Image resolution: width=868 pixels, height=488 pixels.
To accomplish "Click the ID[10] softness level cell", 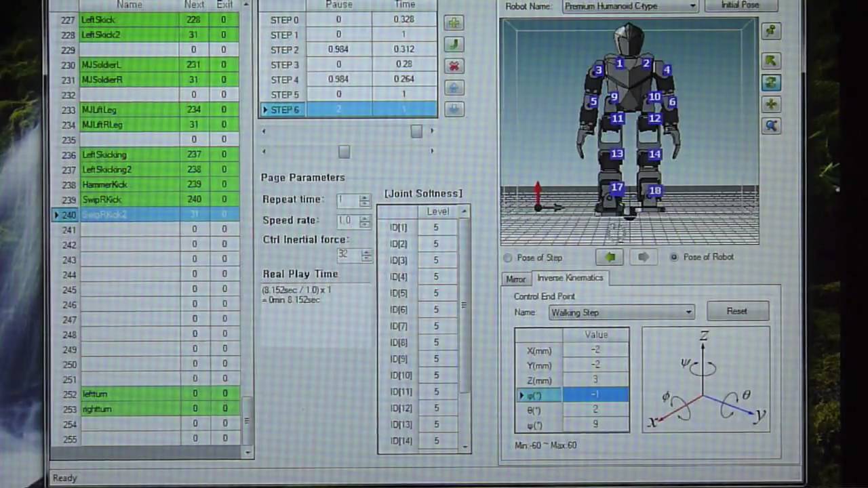I will pyautogui.click(x=437, y=375).
